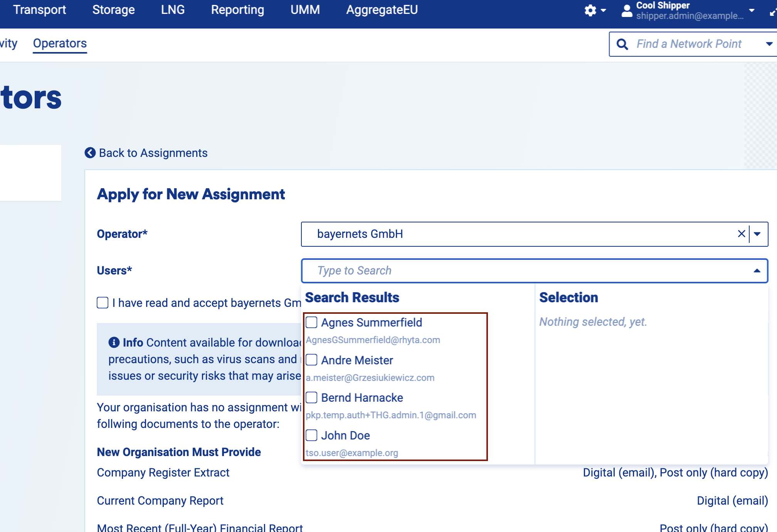This screenshot has height=532, width=777.
Task: Open the Cool Shipper account menu arrow
Action: coord(752,10)
